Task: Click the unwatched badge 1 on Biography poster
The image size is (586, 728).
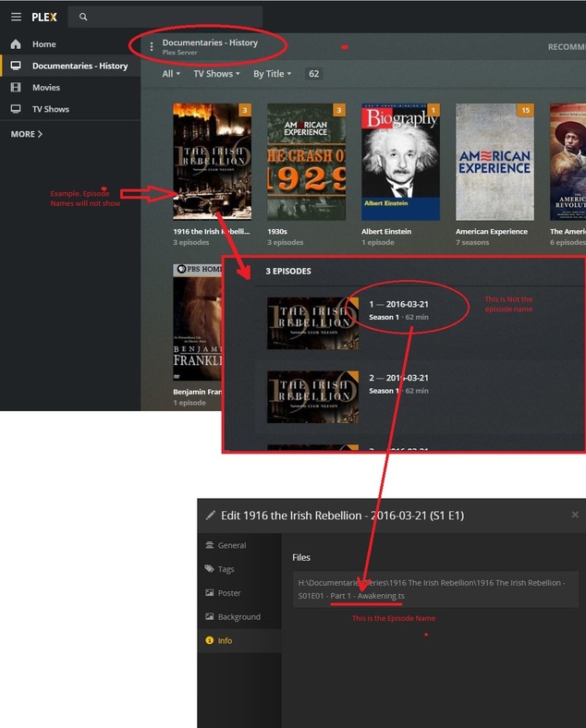Action: point(433,110)
